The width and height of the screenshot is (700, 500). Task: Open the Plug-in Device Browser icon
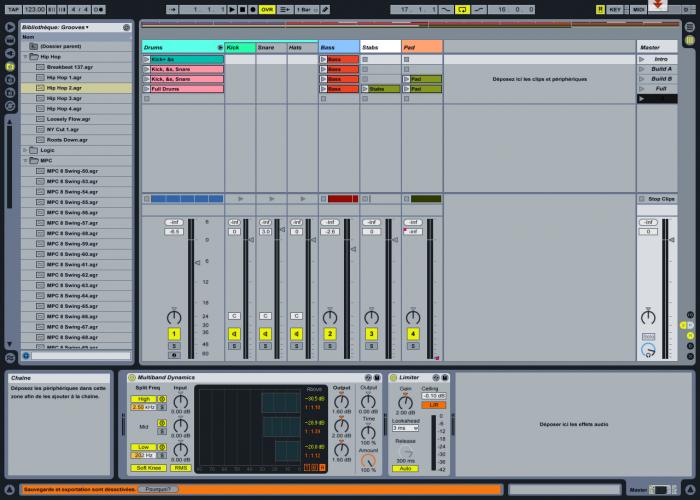(10, 54)
